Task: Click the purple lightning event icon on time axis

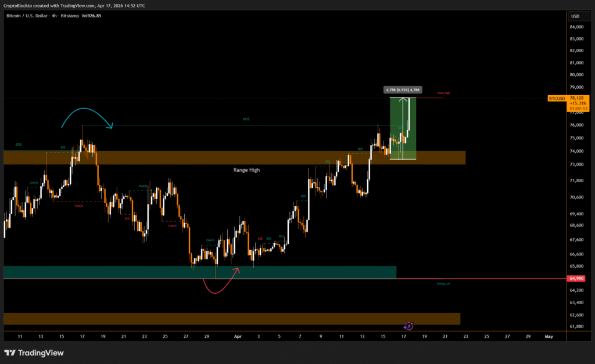Action: (408, 327)
